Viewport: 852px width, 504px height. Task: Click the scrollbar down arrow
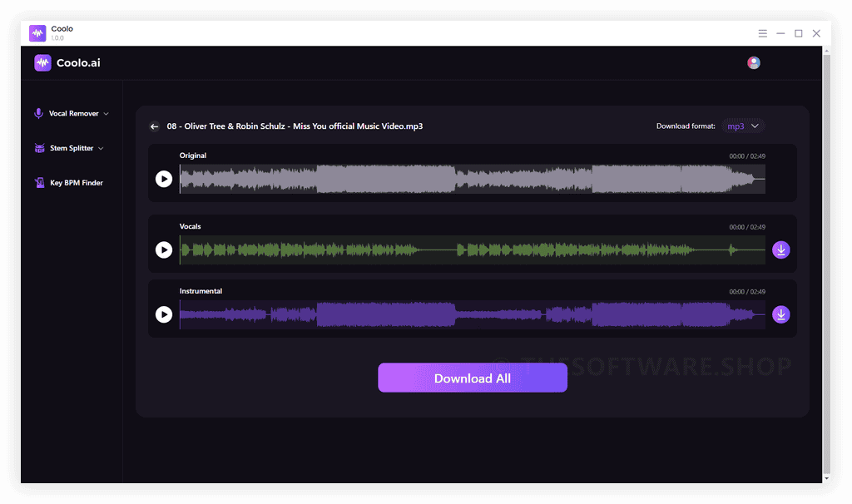[x=826, y=478]
